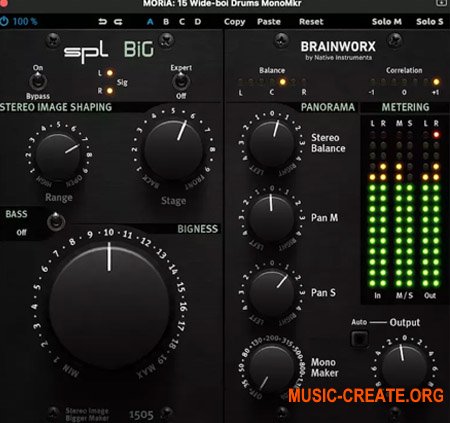Click the SPL logo
Image resolution: width=450 pixels, height=423 pixels.
tap(86, 52)
